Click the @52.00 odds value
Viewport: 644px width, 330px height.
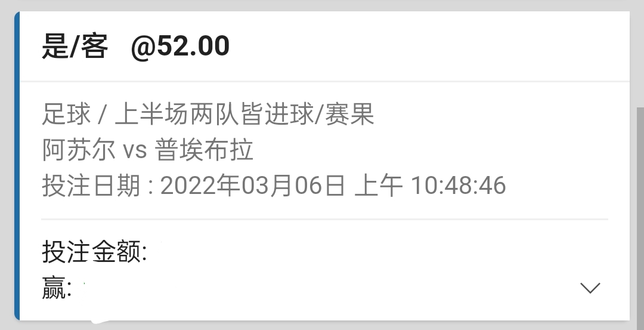point(180,46)
